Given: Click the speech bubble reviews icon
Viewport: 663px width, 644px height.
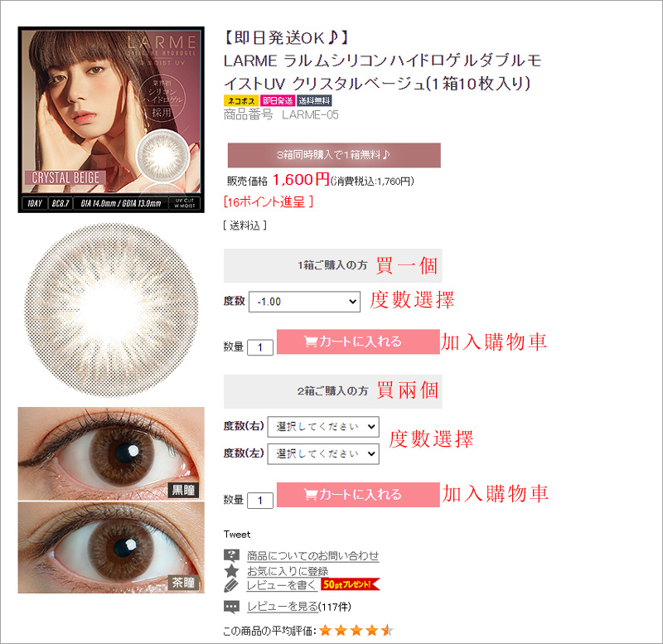Looking at the screenshot, I should [231, 607].
